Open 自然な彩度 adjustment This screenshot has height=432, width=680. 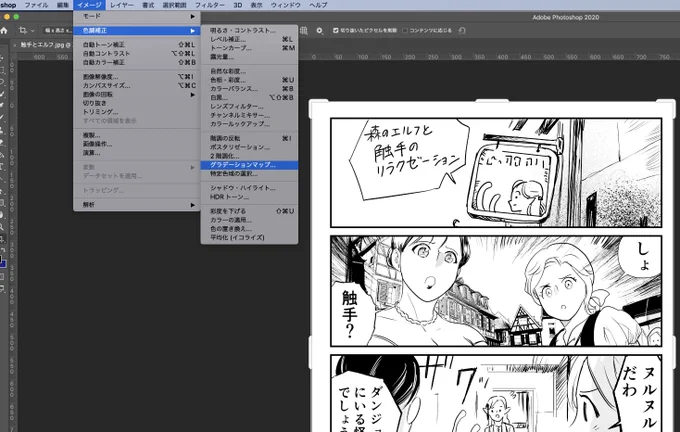[249, 71]
